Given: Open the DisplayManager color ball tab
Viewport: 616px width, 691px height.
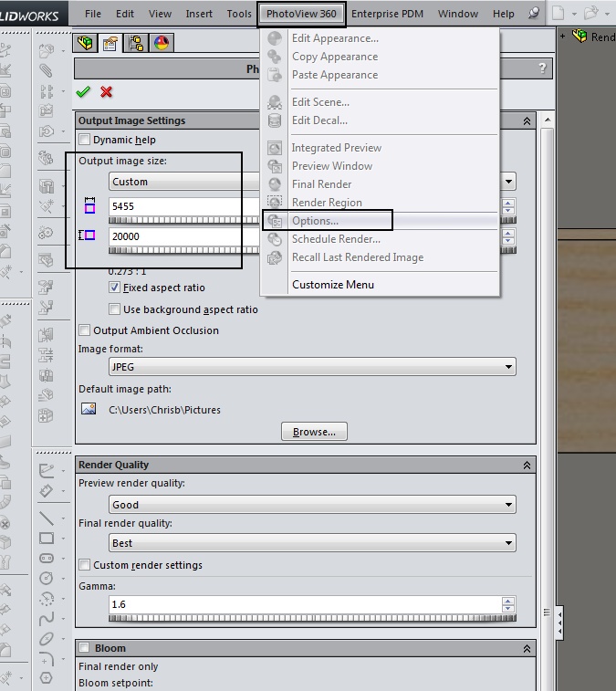Looking at the screenshot, I should (162, 43).
